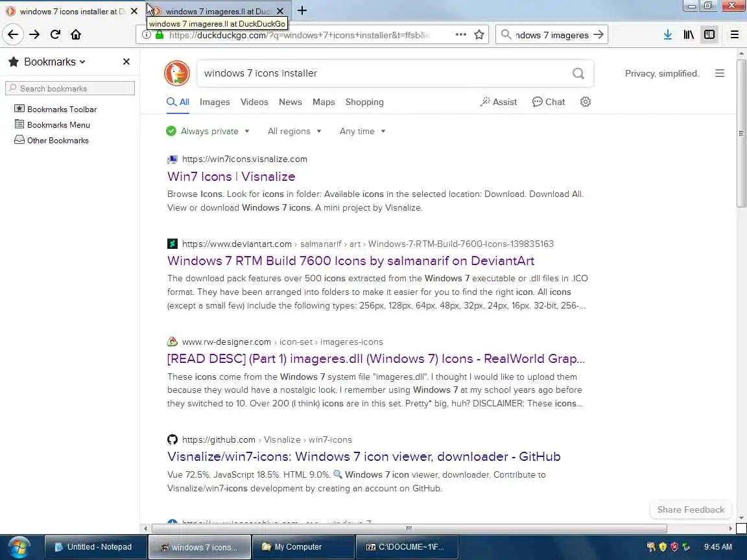Open DuckDuckGo search settings gear
Image resolution: width=747 pixels, height=560 pixels.
[585, 102]
